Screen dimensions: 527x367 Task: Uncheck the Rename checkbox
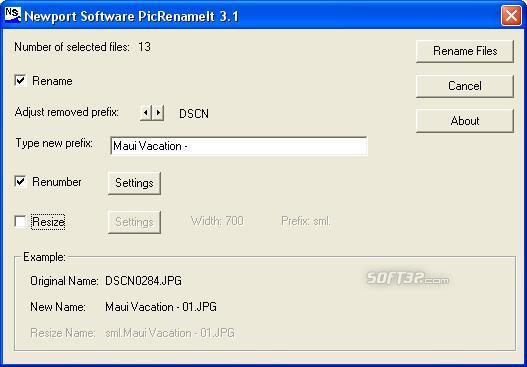click(x=20, y=81)
